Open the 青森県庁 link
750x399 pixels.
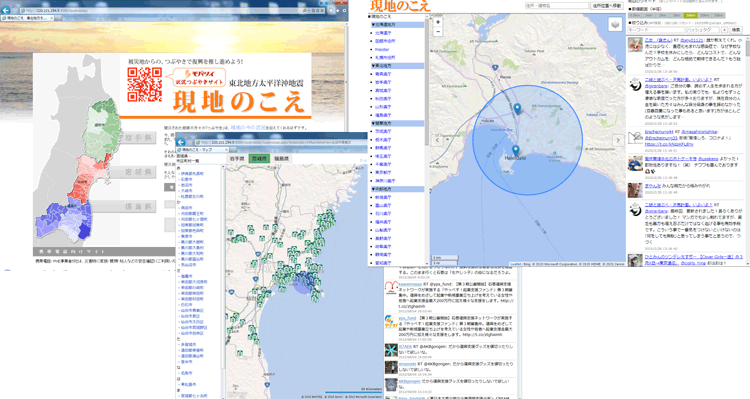pos(383,74)
